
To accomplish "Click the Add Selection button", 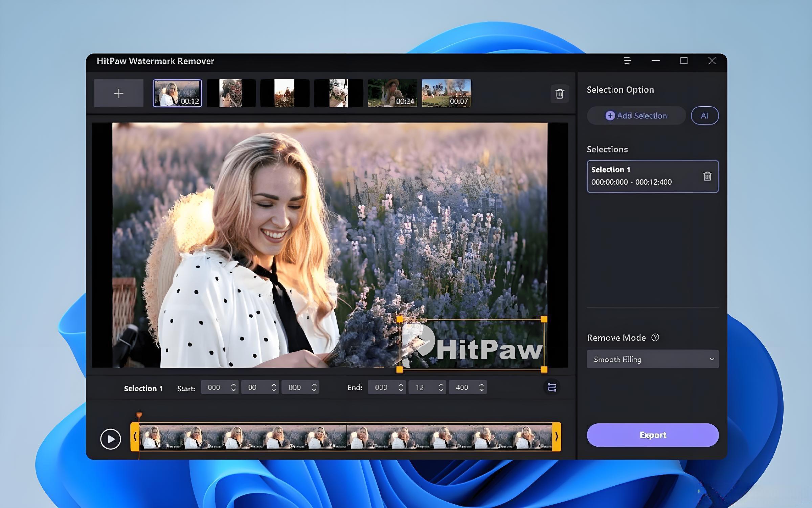I will coord(636,116).
